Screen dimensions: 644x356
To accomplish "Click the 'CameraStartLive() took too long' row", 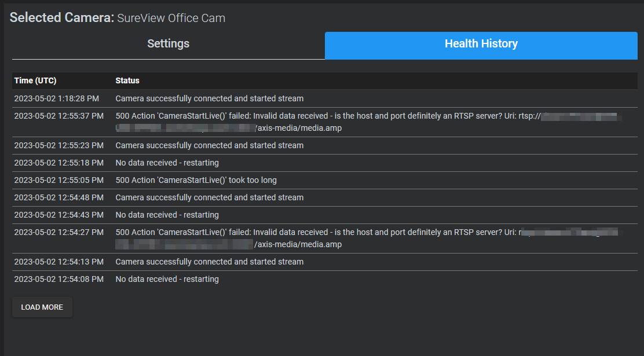I will (x=196, y=180).
